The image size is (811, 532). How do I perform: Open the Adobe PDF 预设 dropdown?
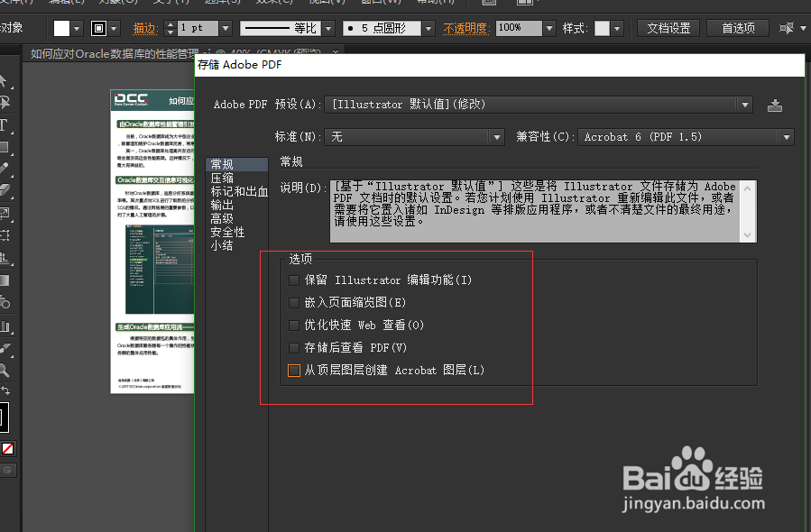(538, 105)
